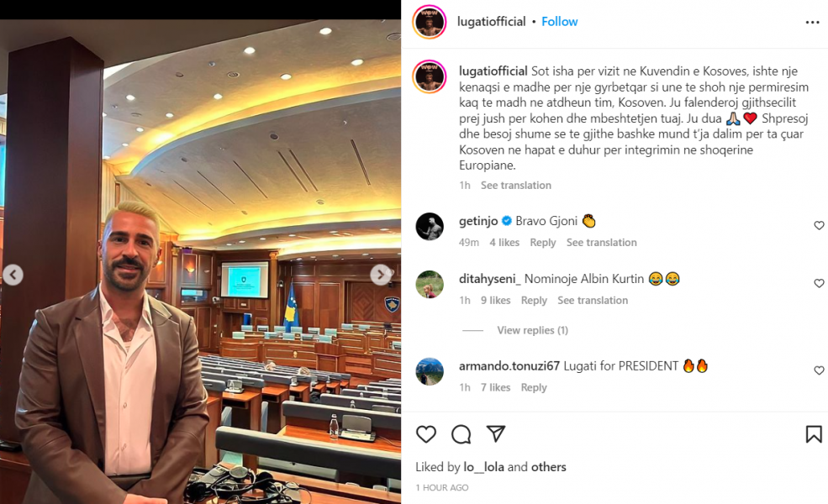Like armando.tonuzi67's comment with the heart
This screenshot has height=504, width=828.
click(819, 370)
